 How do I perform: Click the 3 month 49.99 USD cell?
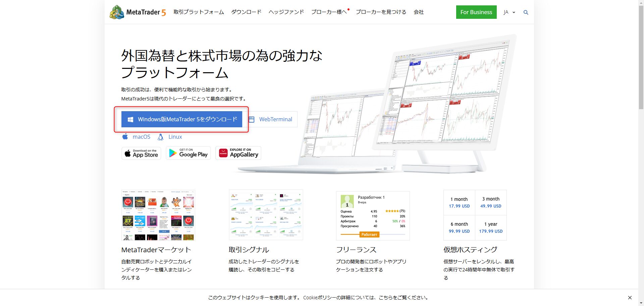click(491, 203)
